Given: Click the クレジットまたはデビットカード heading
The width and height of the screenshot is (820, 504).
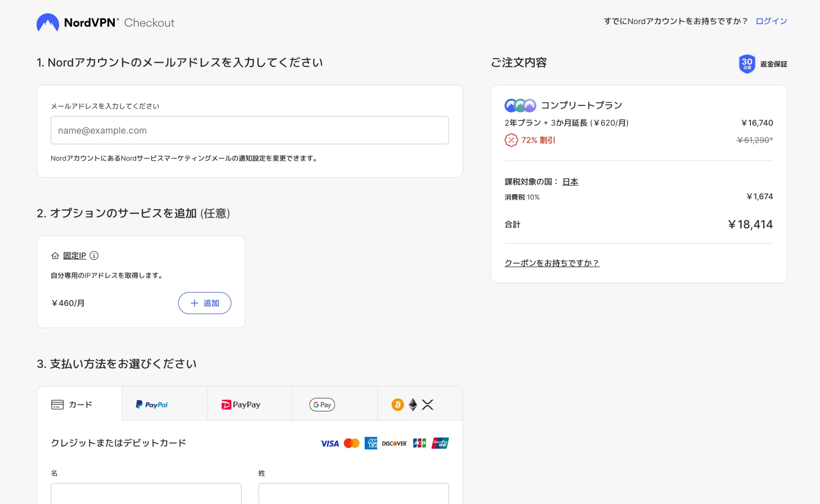Looking at the screenshot, I should pos(119,443).
